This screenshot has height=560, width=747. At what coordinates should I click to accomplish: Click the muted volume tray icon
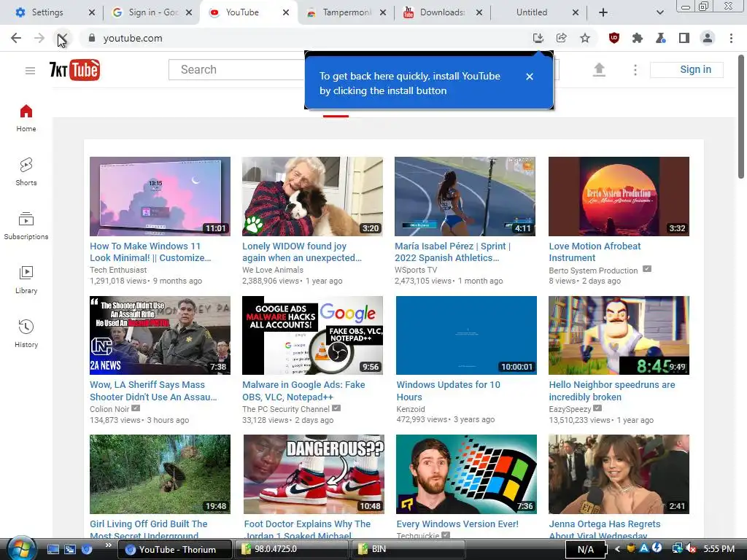coord(690,549)
